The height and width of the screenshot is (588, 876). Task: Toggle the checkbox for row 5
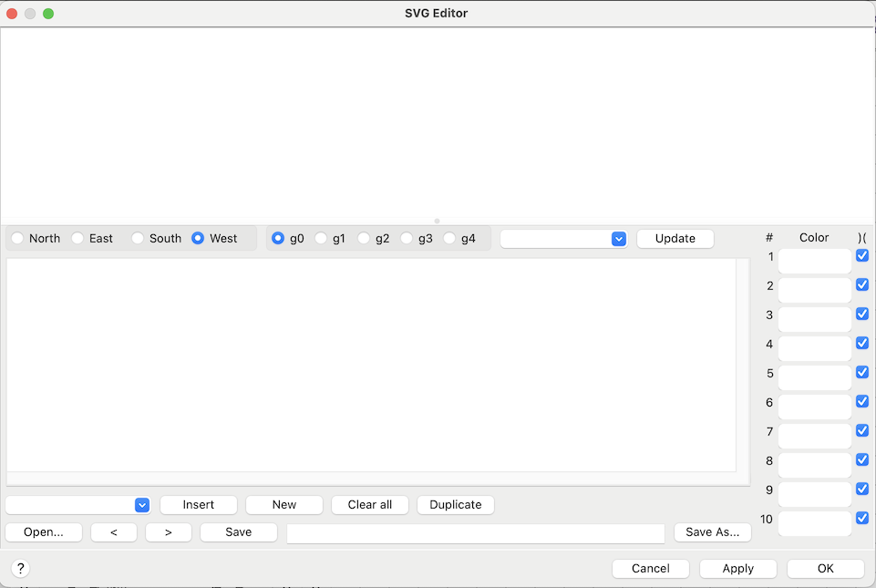[862, 373]
